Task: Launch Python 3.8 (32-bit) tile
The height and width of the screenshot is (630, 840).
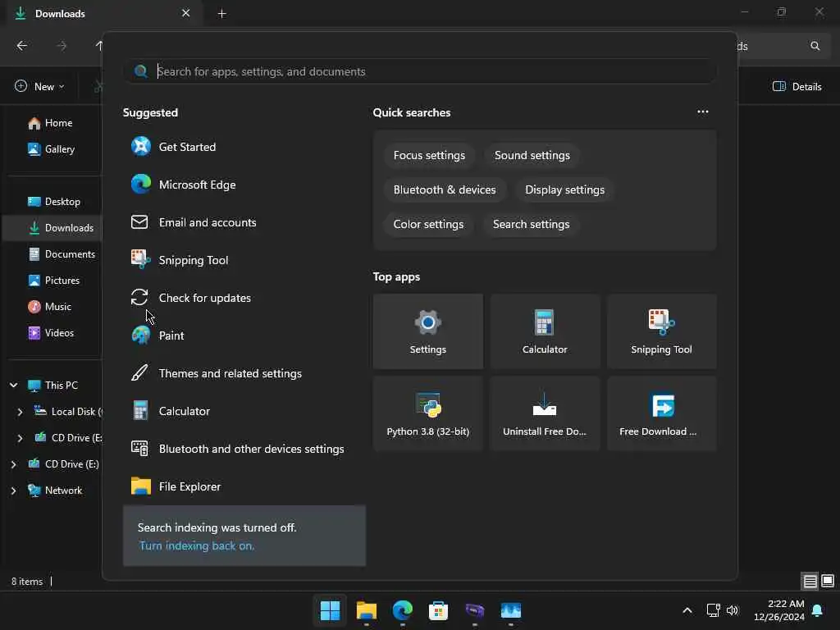Action: (x=427, y=413)
